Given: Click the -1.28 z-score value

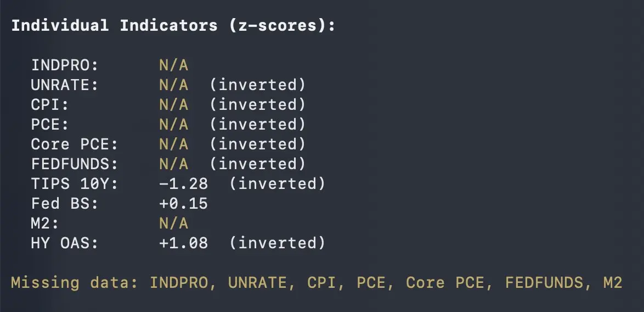Looking at the screenshot, I should [x=183, y=184].
